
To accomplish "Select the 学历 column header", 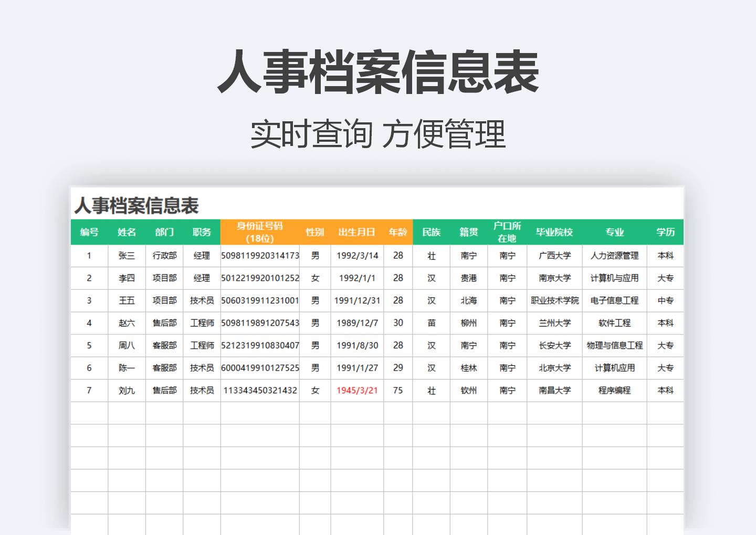I will coord(665,232).
